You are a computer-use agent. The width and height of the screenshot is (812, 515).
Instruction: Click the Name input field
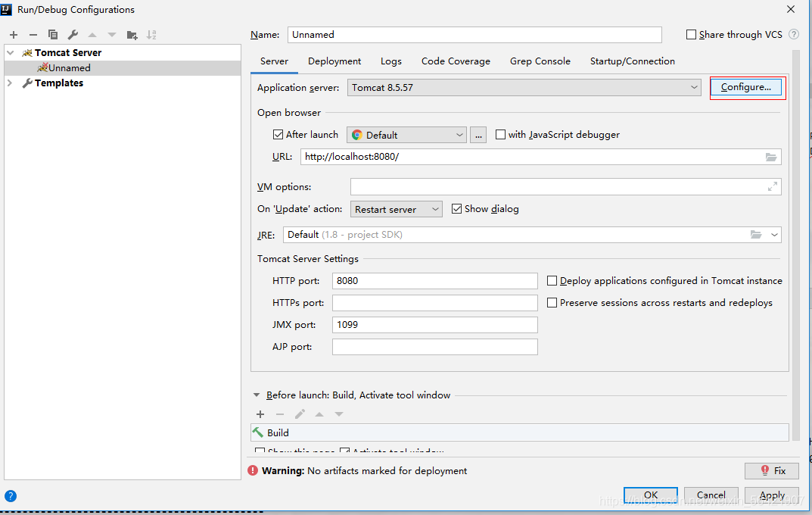[474, 35]
